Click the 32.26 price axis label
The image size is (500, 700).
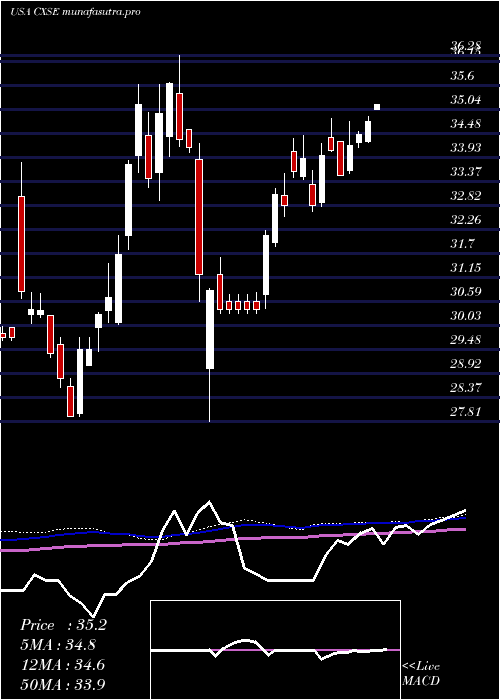(466, 220)
